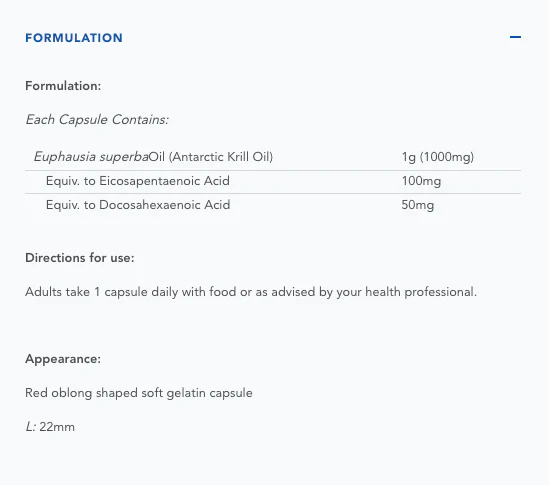Image resolution: width=549 pixels, height=485 pixels.
Task: Click the Antarctic Krill Oil parenthetical
Action: [x=221, y=157]
